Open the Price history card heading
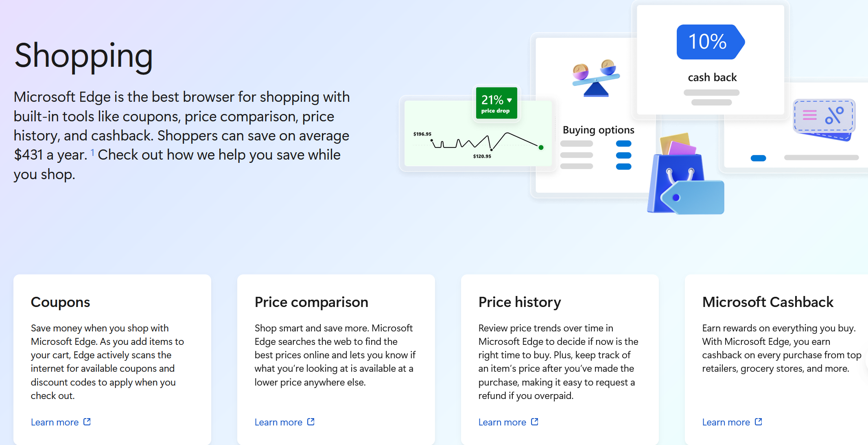 tap(520, 302)
